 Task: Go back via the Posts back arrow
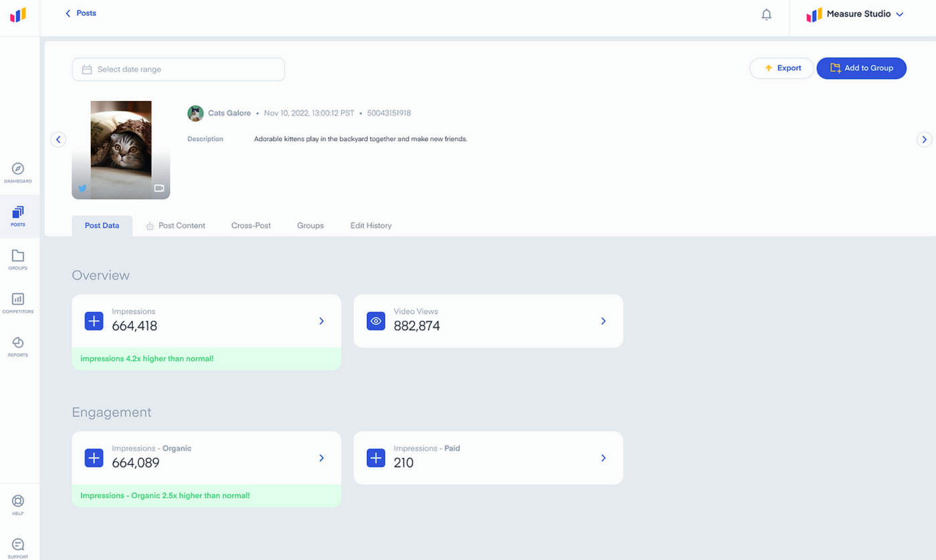[68, 13]
